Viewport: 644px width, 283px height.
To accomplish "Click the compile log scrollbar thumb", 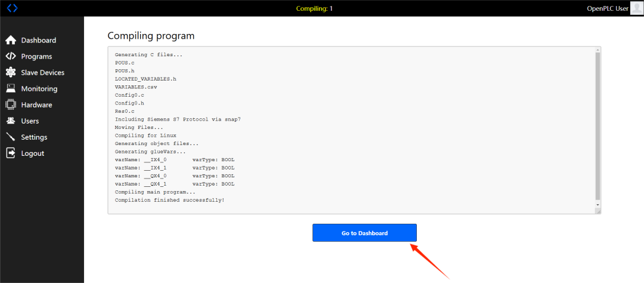I will [597, 127].
